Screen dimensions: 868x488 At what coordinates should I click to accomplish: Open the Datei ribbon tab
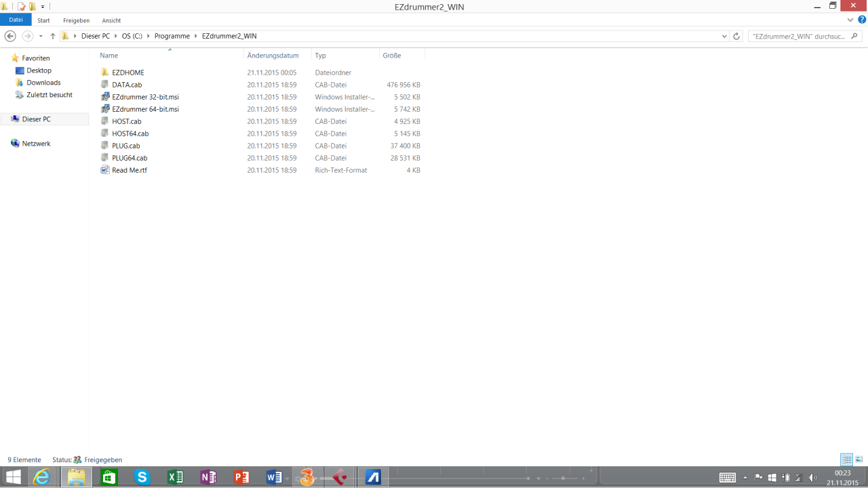[16, 20]
